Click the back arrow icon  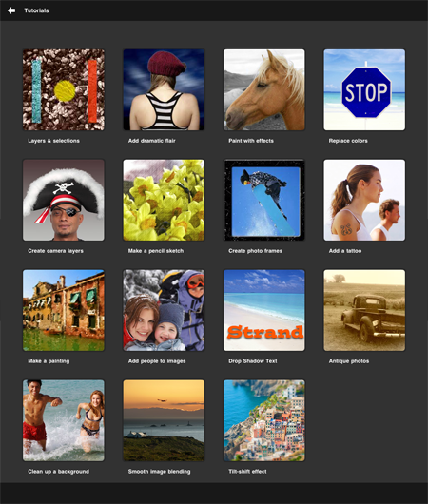[11, 10]
